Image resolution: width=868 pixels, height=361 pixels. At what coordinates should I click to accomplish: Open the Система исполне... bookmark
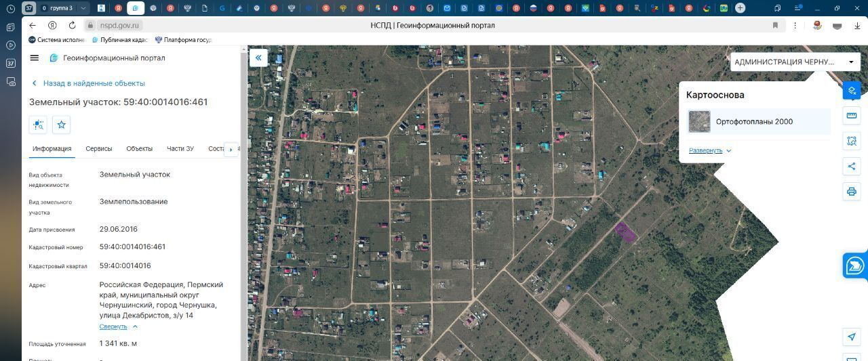tap(56, 40)
